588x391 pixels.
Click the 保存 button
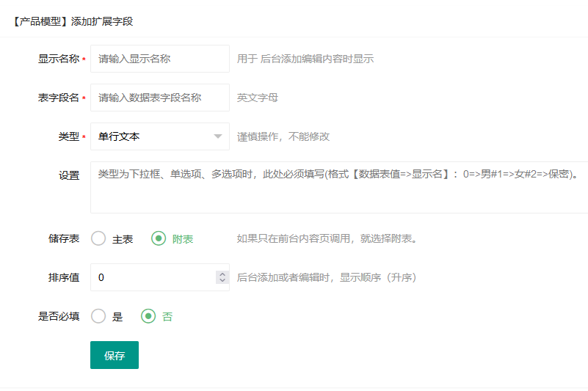coord(115,355)
